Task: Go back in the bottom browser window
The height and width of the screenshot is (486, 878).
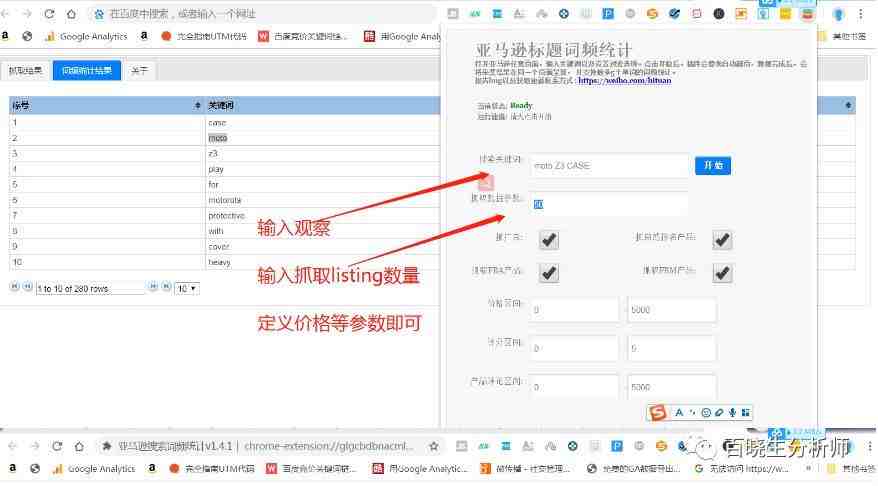Action: pos(13,446)
